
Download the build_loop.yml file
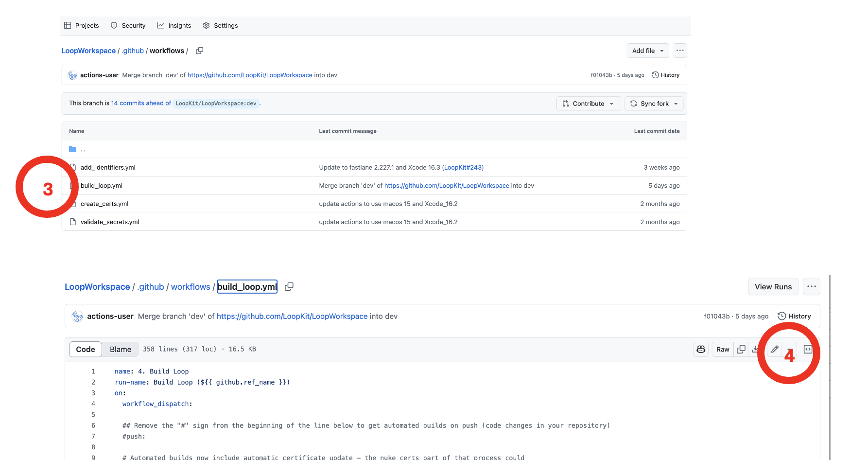tap(756, 349)
